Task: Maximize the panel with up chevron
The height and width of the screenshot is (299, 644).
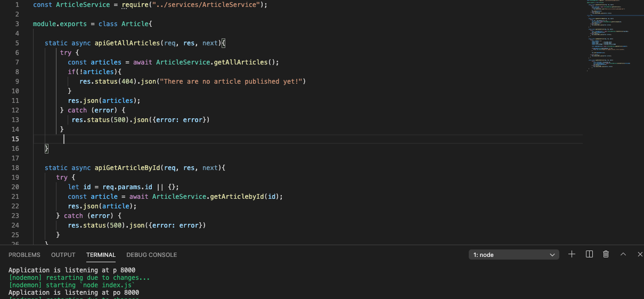Action: (x=623, y=254)
